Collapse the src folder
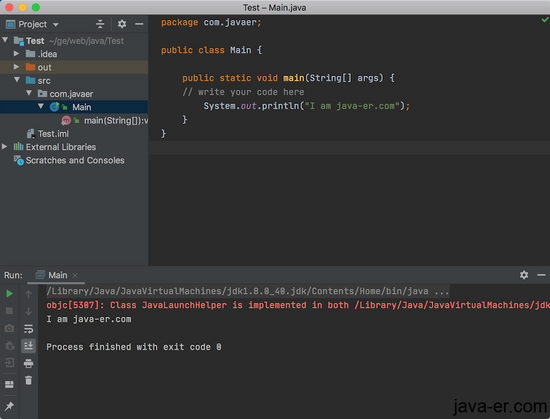550x419 pixels. 17,80
